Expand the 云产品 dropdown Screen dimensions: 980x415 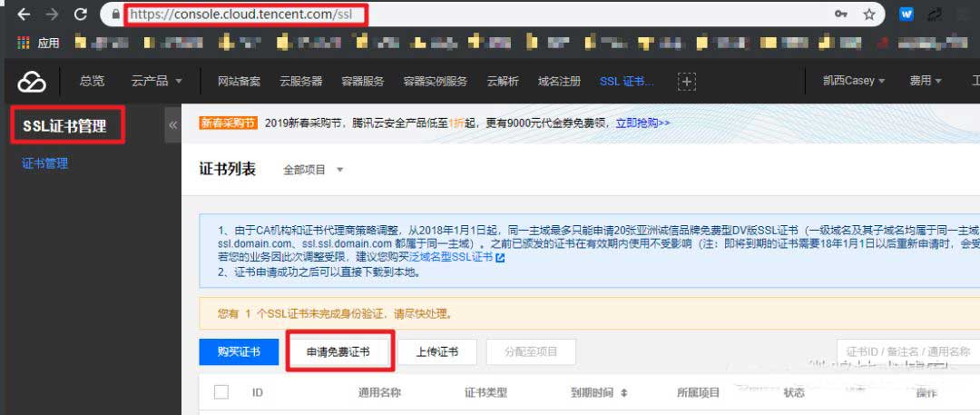click(157, 81)
